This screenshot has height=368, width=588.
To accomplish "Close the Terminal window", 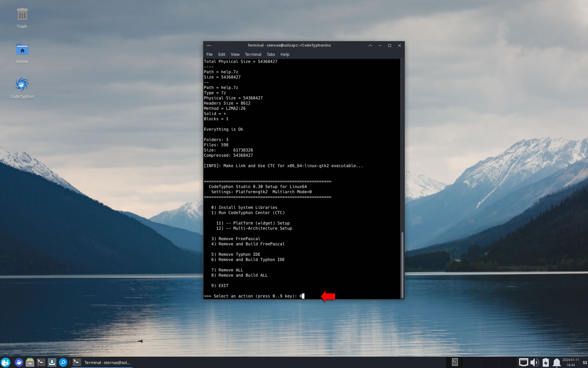I will click(x=399, y=45).
